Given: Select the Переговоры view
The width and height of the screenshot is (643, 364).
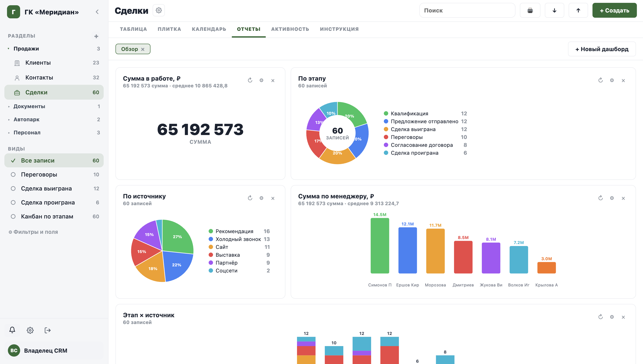Looking at the screenshot, I should tap(54, 175).
